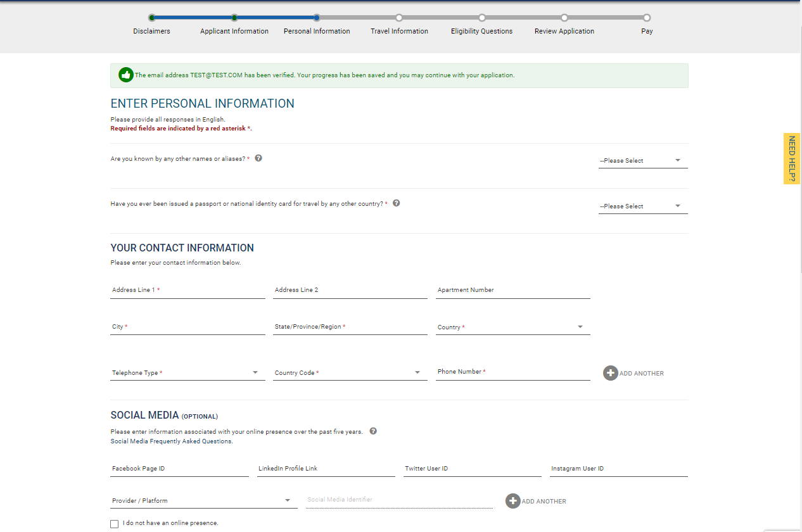The width and height of the screenshot is (802, 532).
Task: Jump to the Travel Information step
Action: pyautogui.click(x=399, y=18)
